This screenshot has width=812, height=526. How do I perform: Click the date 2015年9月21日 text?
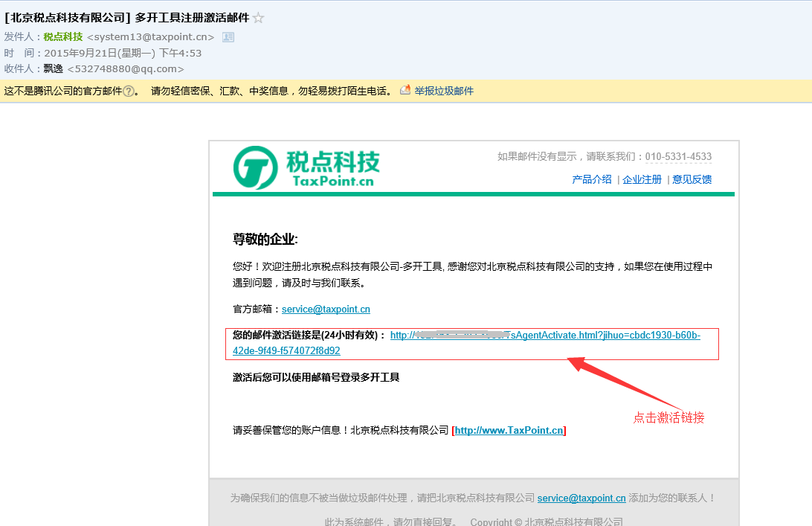[x=81, y=53]
